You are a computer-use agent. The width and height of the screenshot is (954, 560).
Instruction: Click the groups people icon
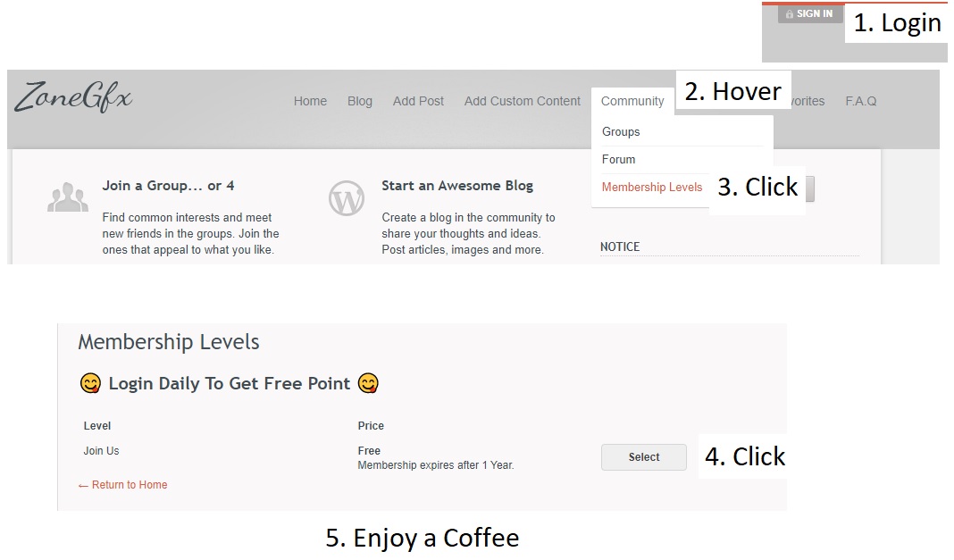tap(68, 197)
